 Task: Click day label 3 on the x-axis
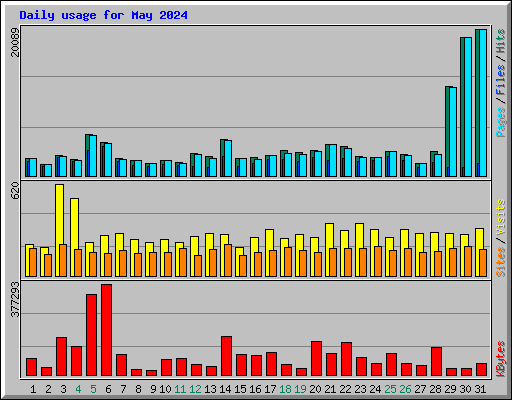63,389
